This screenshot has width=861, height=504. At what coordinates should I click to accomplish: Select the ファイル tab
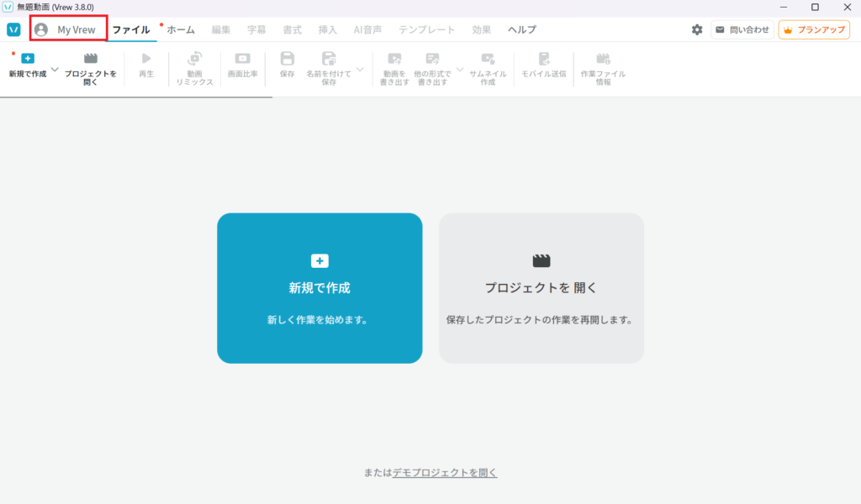pyautogui.click(x=131, y=29)
